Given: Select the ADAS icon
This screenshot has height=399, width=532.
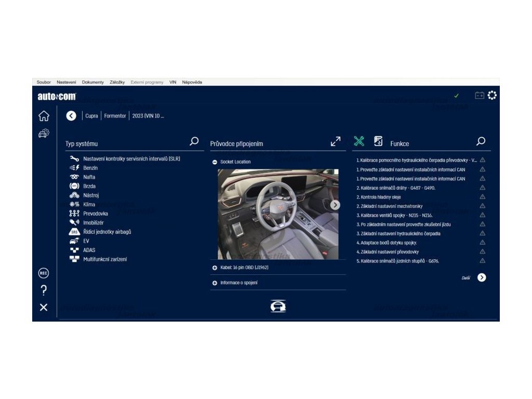Looking at the screenshot, I should click(74, 250).
